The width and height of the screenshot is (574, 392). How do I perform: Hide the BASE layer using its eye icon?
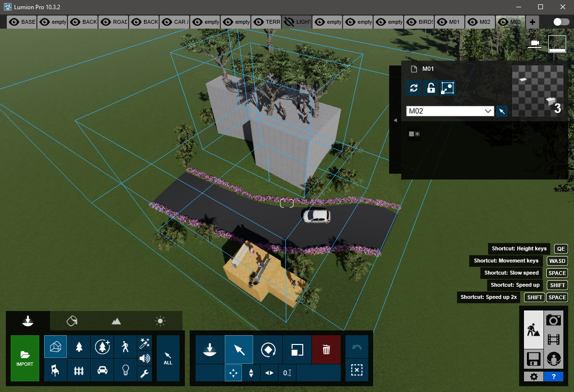click(14, 22)
